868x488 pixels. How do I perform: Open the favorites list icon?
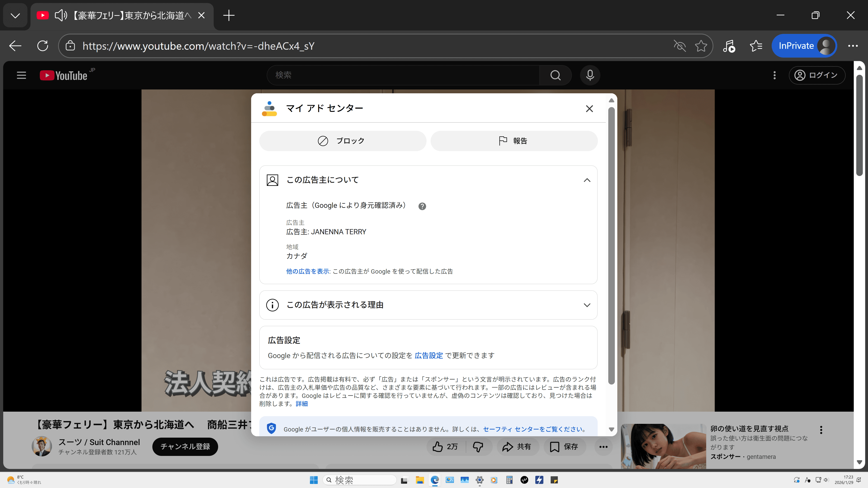pos(756,46)
